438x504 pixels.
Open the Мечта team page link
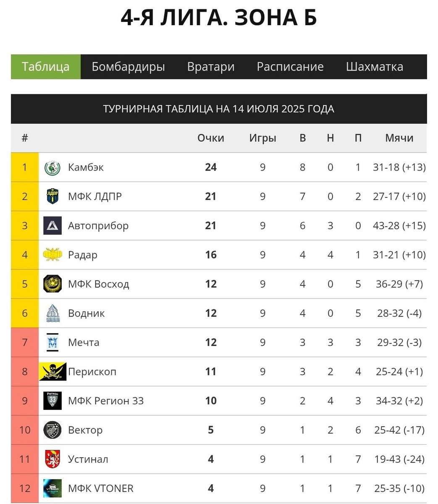click(x=84, y=342)
